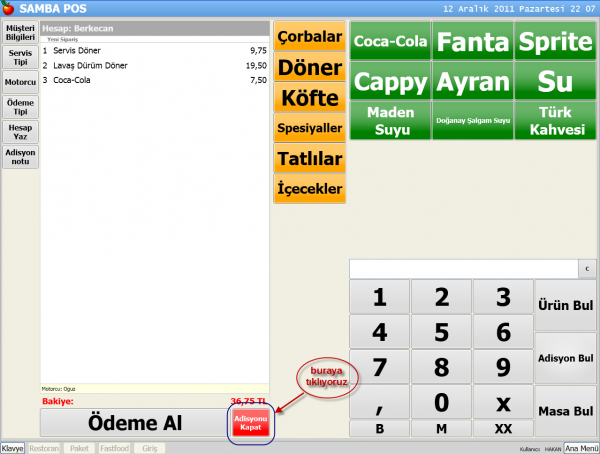Tap numpad key 3
Viewport: 600px width, 454px height.
point(503,297)
